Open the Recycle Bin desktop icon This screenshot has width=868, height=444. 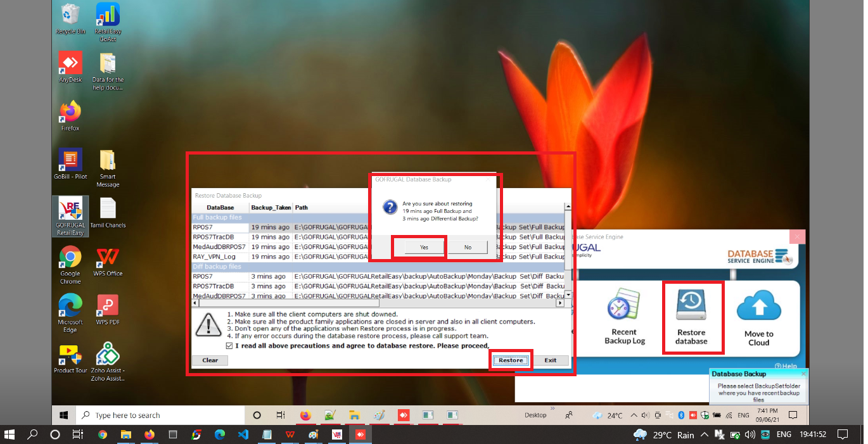point(70,18)
